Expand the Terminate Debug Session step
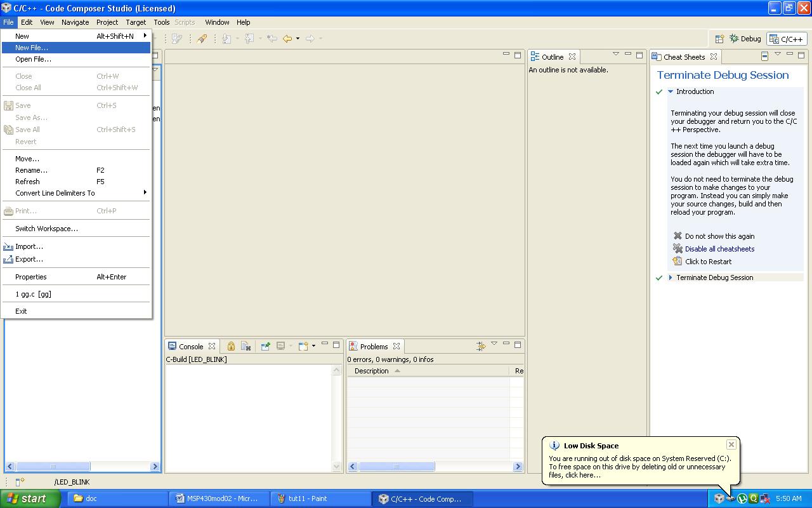 (x=671, y=277)
